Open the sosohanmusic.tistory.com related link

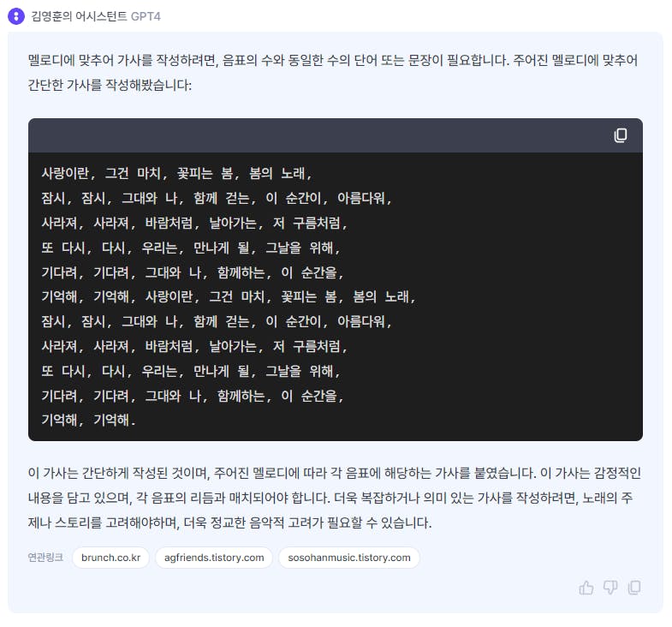pos(349,557)
